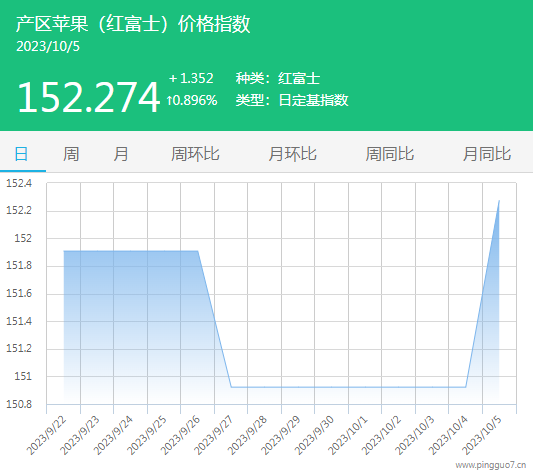533x475 pixels.
Task: Switch to the 月环比 tab
Action: click(x=292, y=154)
